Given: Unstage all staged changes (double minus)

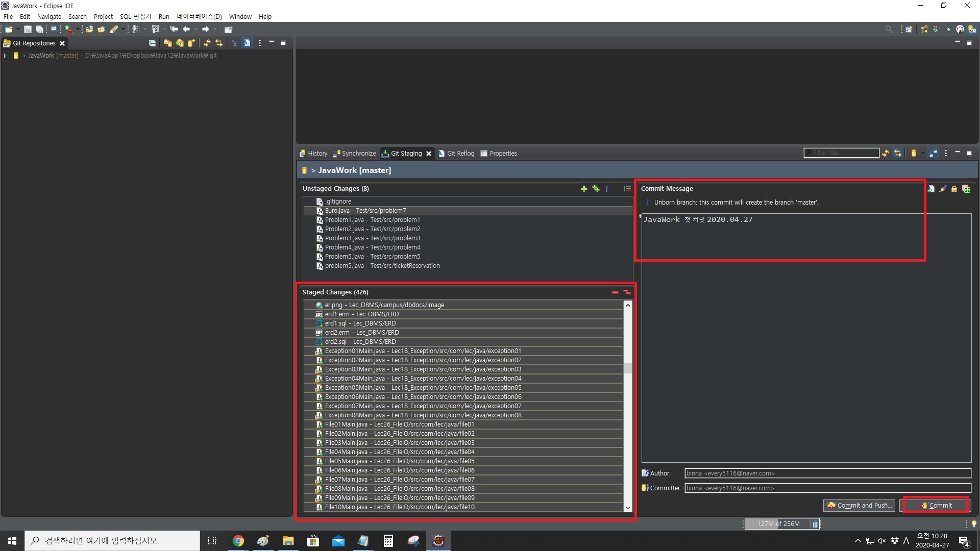Looking at the screenshot, I should [627, 292].
